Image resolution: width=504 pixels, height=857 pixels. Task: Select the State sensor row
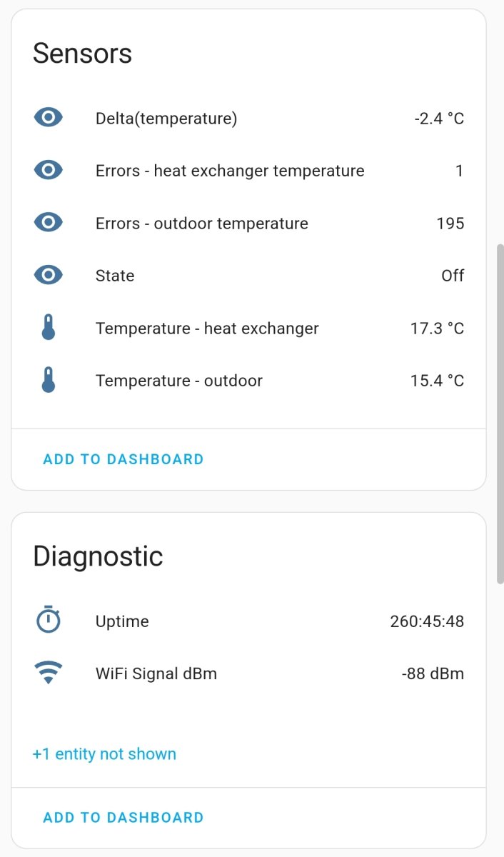tap(248, 276)
